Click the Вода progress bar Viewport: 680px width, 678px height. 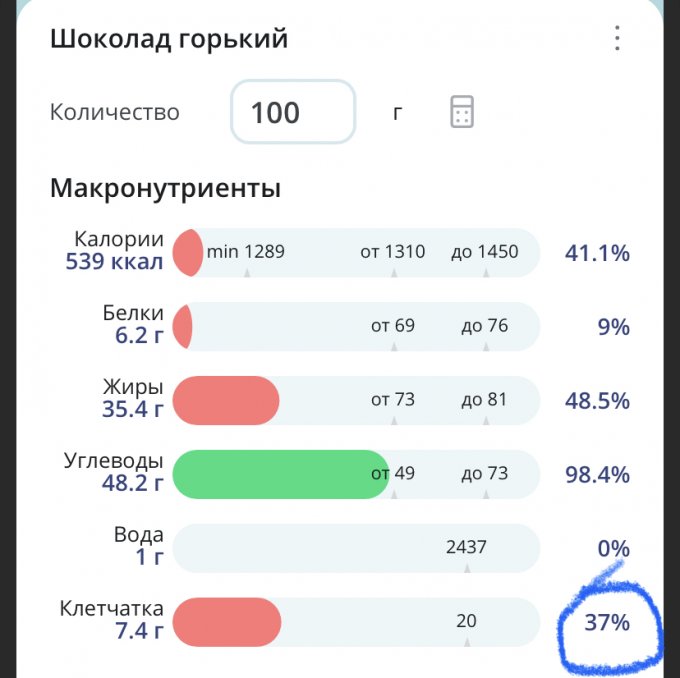pos(356,548)
